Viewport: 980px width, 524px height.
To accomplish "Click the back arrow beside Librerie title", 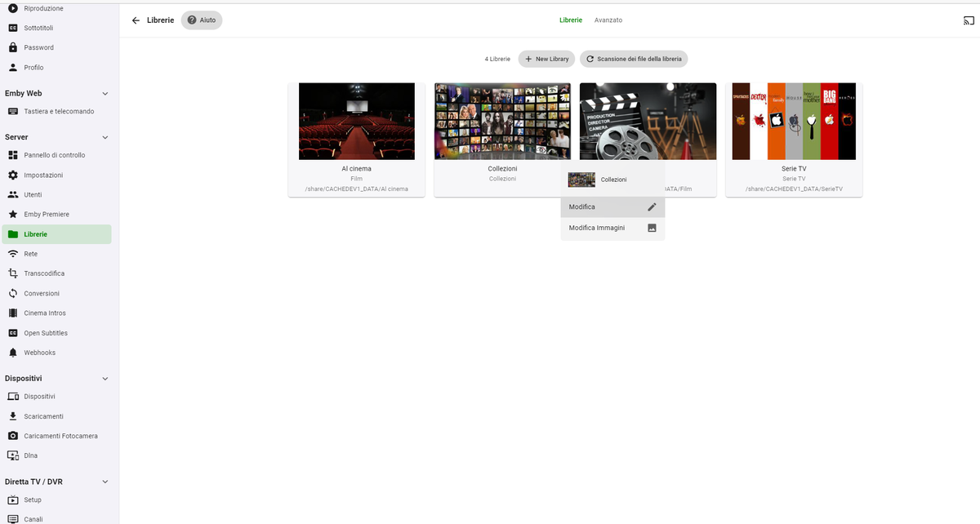I will coord(136,20).
